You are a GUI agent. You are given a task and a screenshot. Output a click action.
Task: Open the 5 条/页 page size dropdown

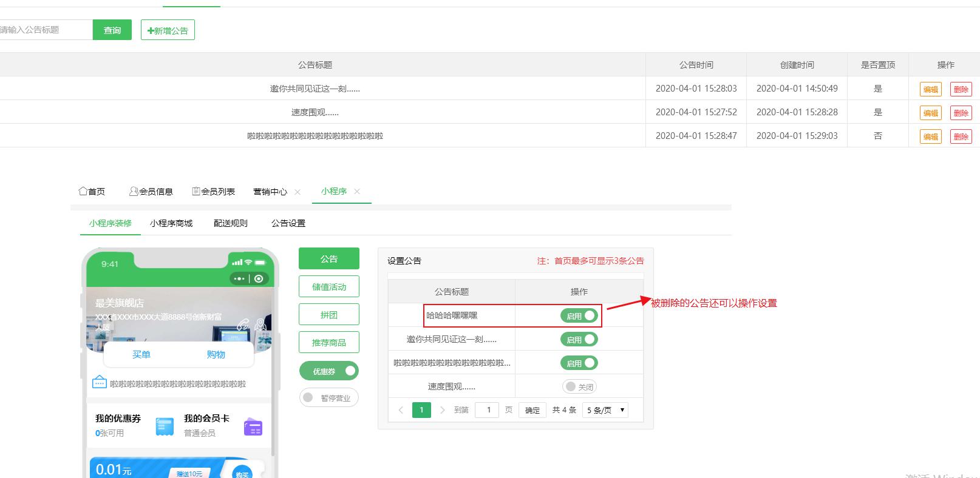(605, 410)
